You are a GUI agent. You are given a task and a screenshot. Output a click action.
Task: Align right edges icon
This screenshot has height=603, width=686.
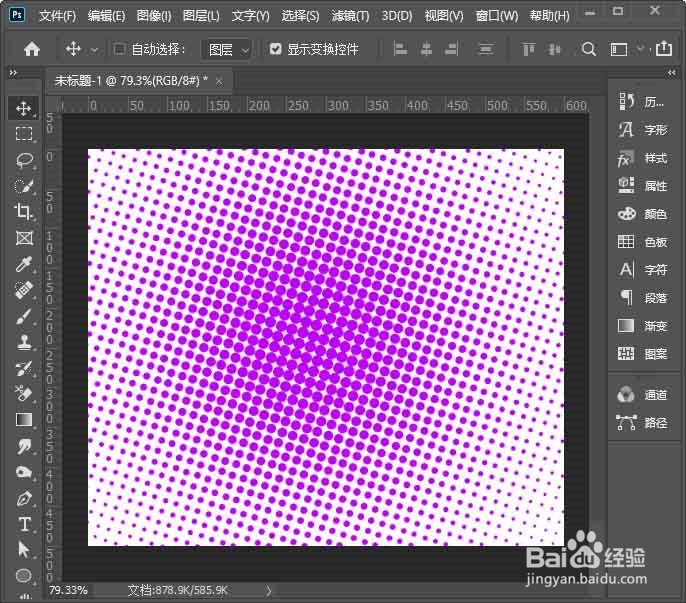[x=452, y=49]
